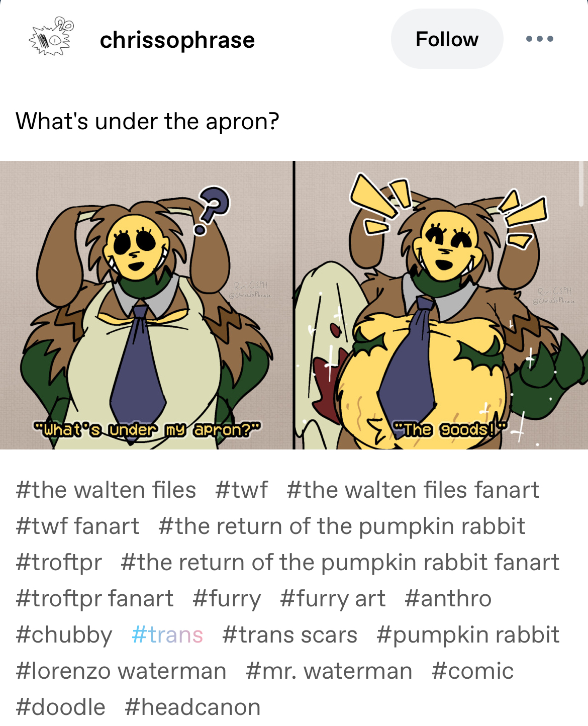The width and height of the screenshot is (588, 726).
Task: Open the #furry art tag
Action: tap(333, 598)
